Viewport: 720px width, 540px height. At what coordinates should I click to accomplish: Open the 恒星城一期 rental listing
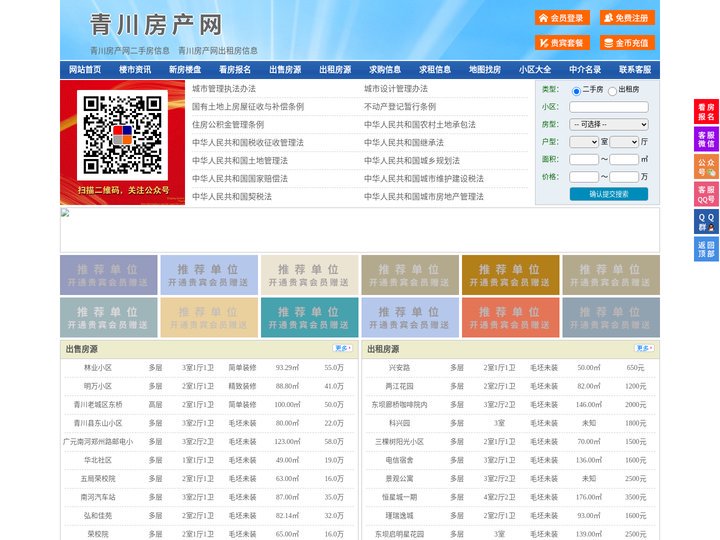[x=399, y=497]
